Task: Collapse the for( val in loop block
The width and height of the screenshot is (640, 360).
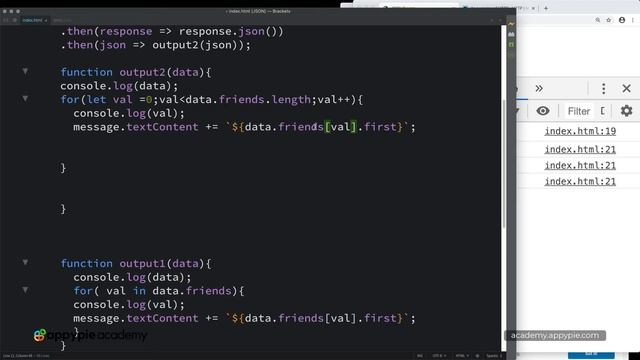Action: (25, 290)
